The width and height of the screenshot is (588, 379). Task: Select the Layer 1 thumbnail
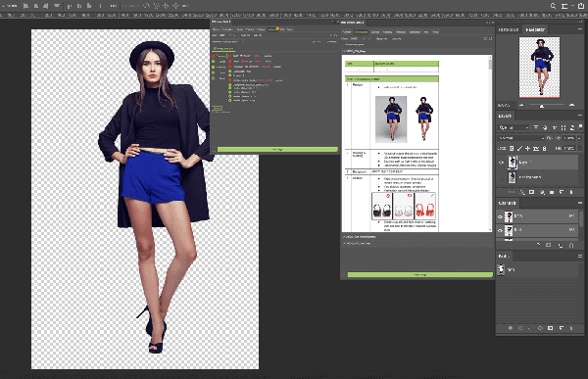512,163
